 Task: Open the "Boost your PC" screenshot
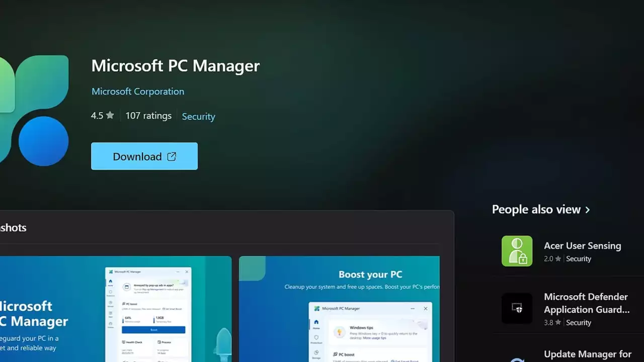[339, 309]
